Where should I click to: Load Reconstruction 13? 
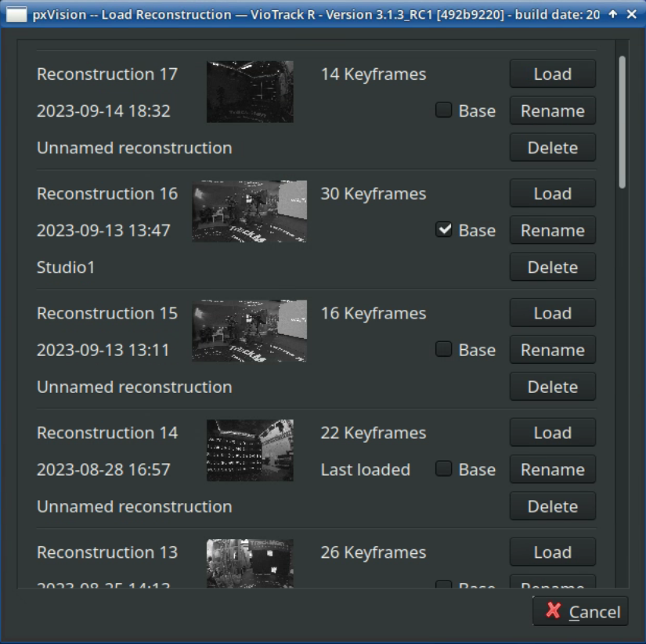click(552, 552)
